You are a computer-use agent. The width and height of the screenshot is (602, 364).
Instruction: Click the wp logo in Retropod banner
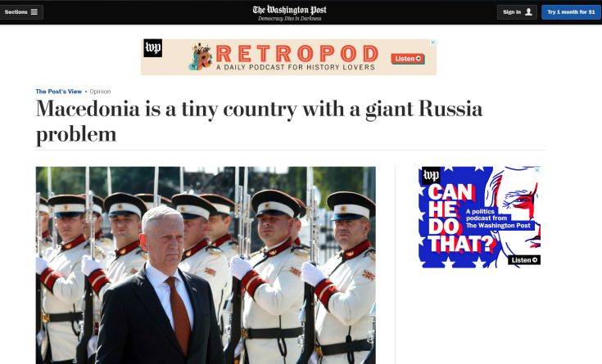coord(153,48)
